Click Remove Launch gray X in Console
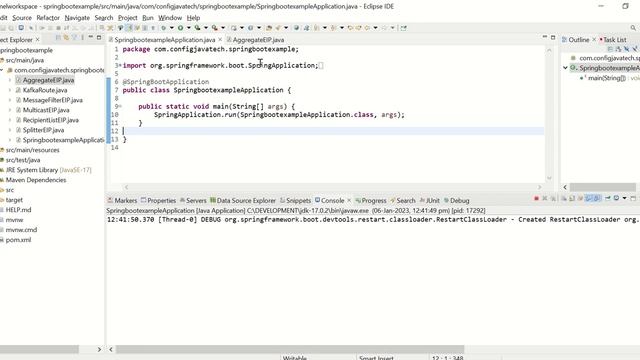This screenshot has width=640, height=360. coord(545,198)
